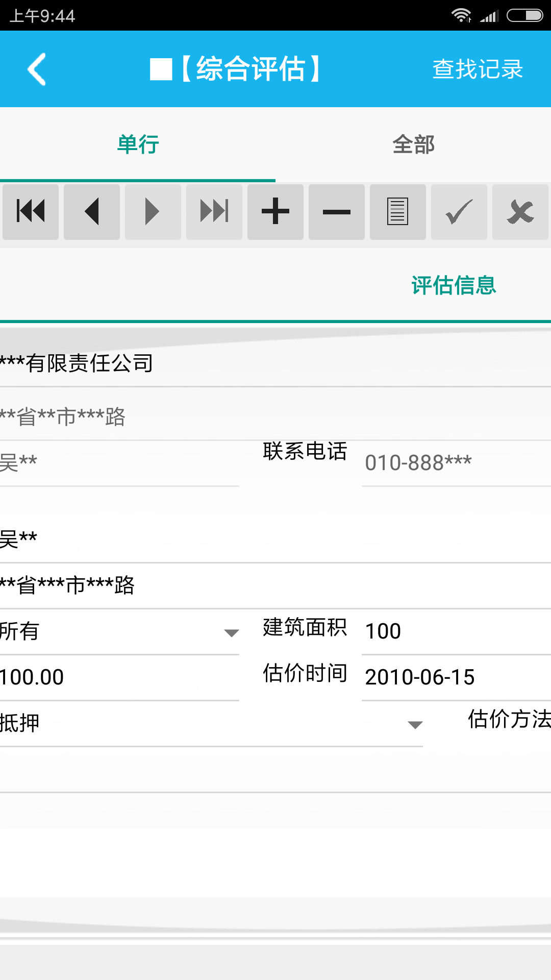The image size is (551, 980).
Task: Edit the ***有限责任公司 company field
Action: coord(275,364)
